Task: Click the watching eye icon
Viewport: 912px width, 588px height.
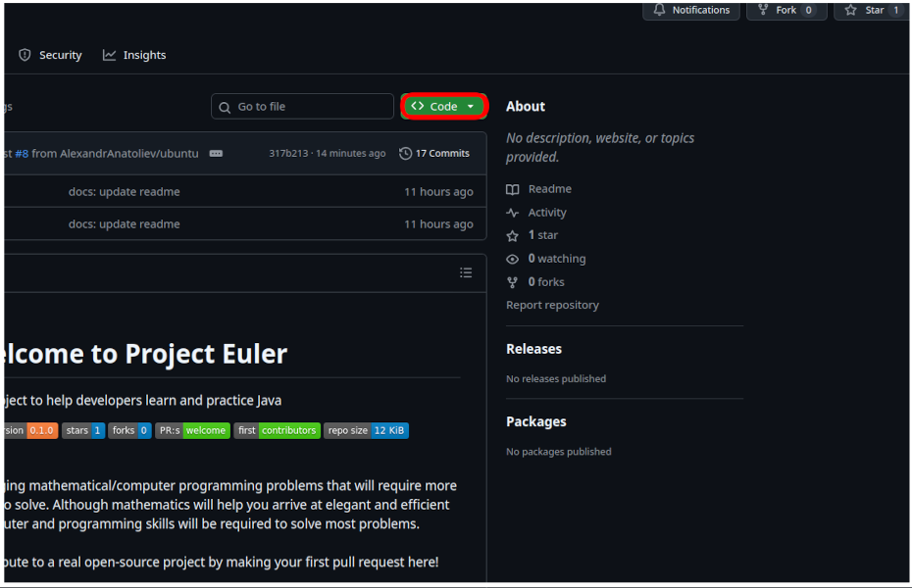Action: pyautogui.click(x=512, y=259)
